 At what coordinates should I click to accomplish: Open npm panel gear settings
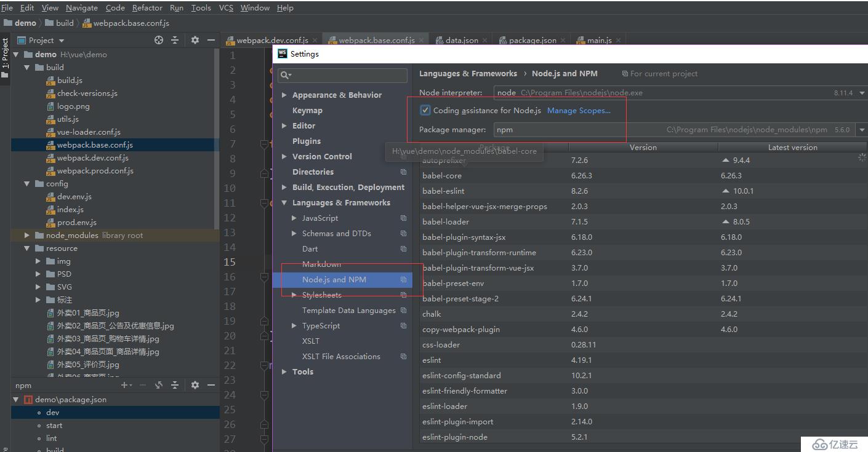195,385
